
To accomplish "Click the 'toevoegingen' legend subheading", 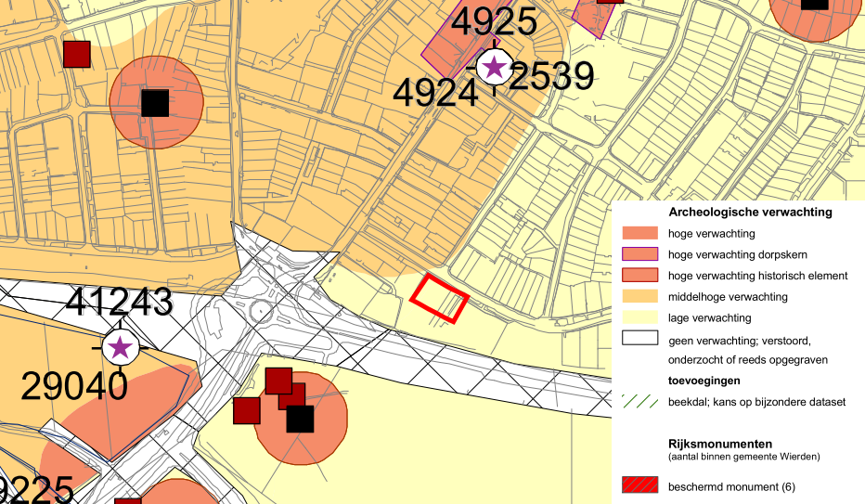I will point(704,381).
